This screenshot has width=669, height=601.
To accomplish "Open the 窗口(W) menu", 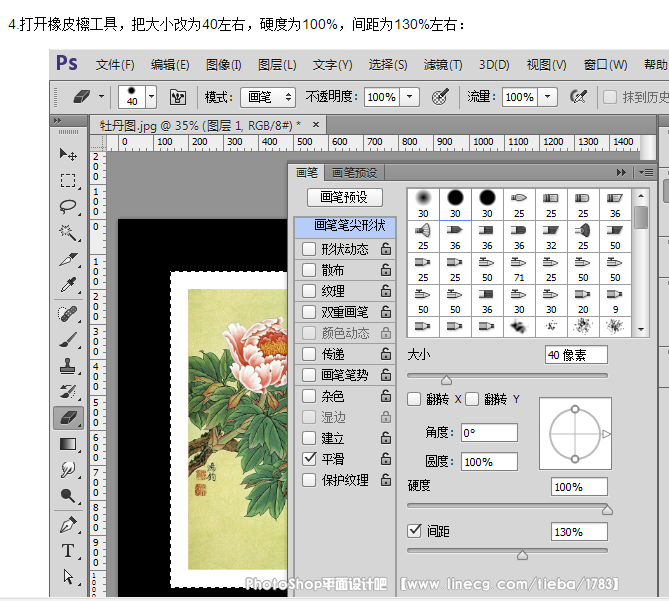I will click(605, 64).
